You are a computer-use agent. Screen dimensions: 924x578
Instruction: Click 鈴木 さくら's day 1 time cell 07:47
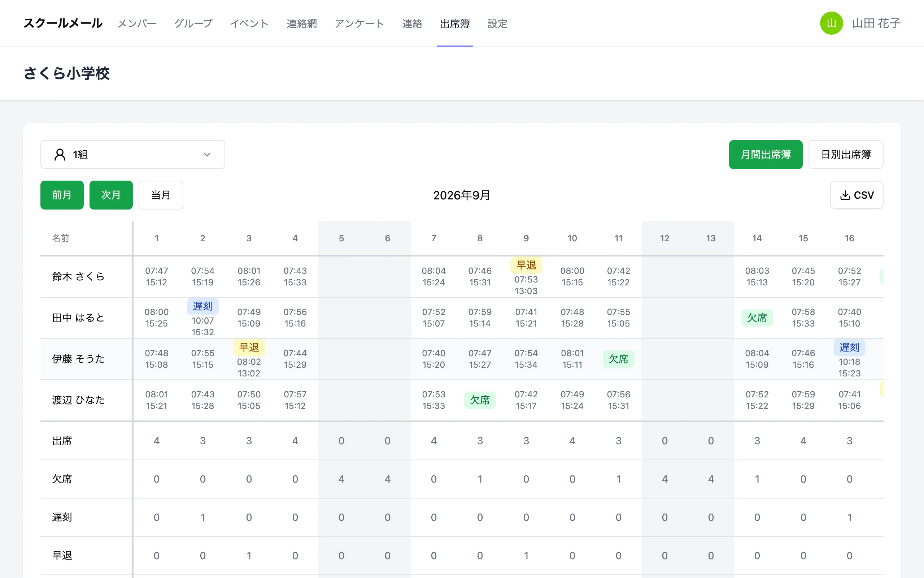157,271
